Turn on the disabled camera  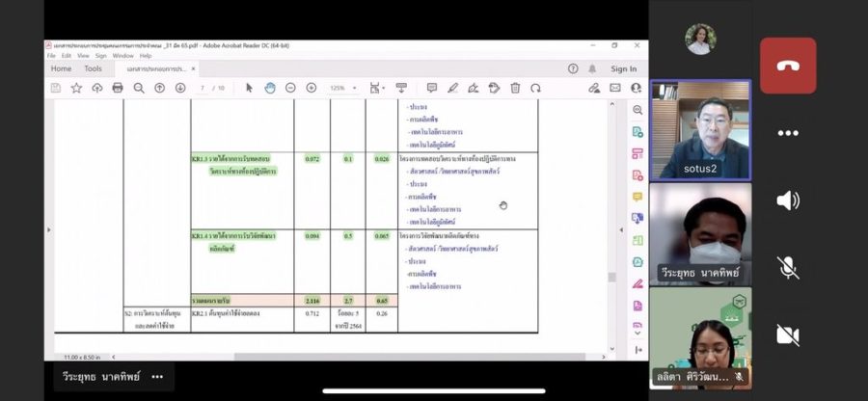pos(788,334)
